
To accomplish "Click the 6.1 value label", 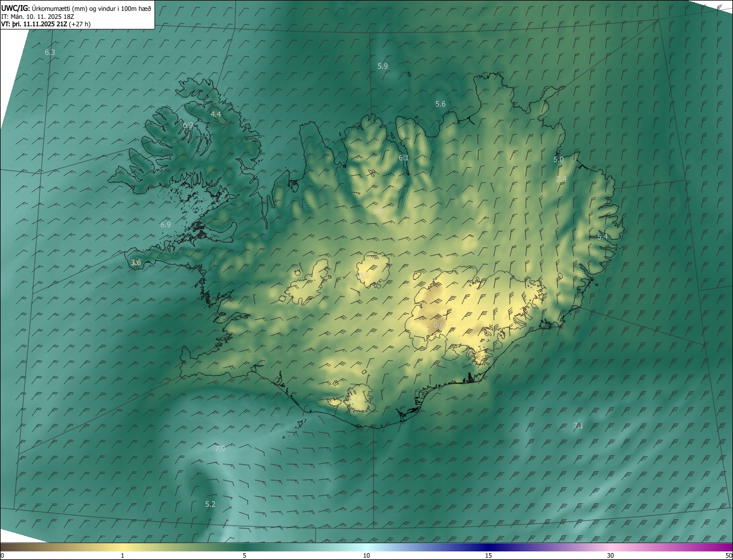I will 404,157.
